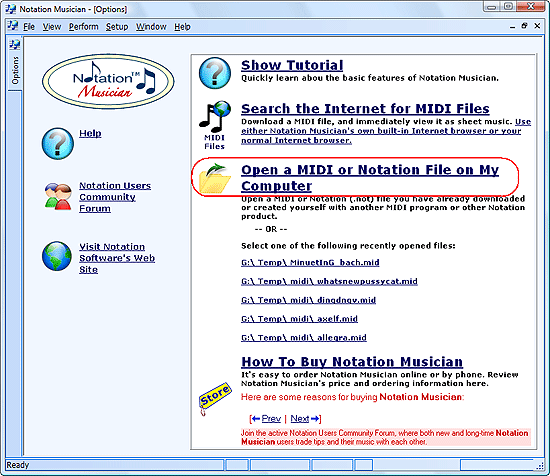Open recent file MinuetInG_bach.mid
550x476 pixels.
coord(310,262)
